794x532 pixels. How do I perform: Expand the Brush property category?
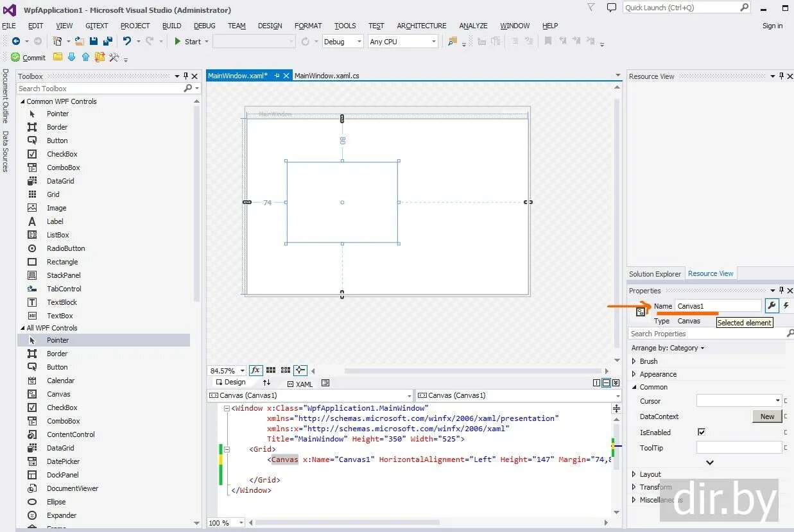(x=634, y=361)
